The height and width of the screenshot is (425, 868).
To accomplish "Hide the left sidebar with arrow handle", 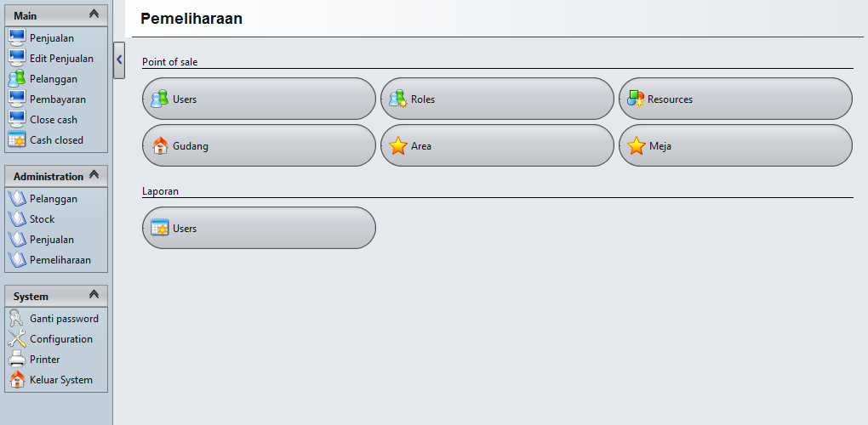I will [119, 60].
